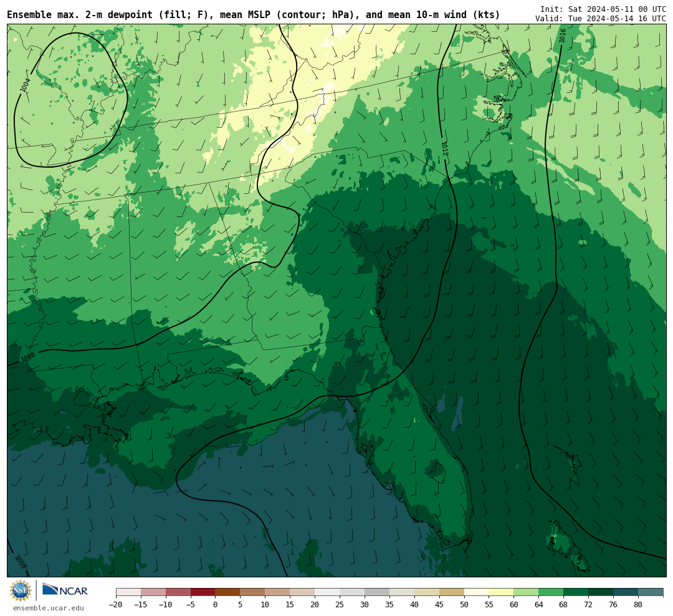Pick the color swatch between -15 and -10

coord(153,592)
